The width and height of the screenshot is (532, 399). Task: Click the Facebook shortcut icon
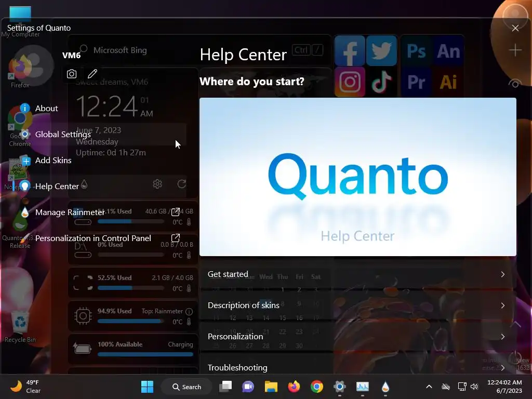pyautogui.click(x=350, y=51)
